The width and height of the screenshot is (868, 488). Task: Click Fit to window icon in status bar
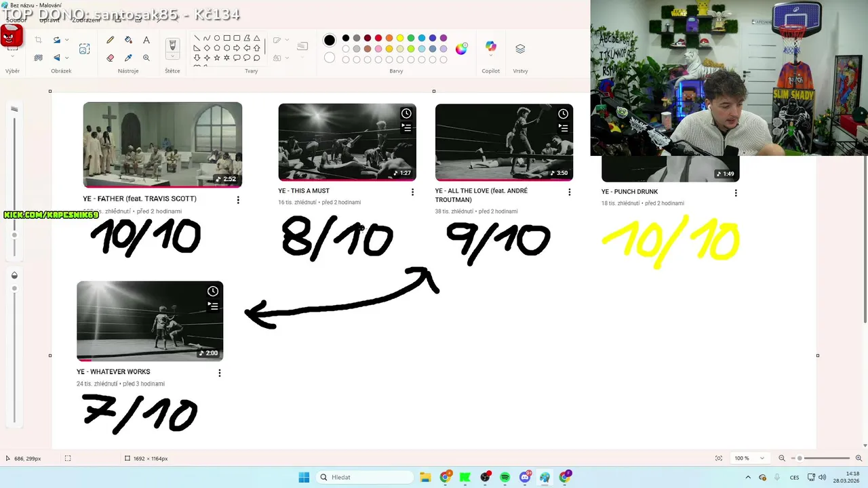[x=719, y=458]
